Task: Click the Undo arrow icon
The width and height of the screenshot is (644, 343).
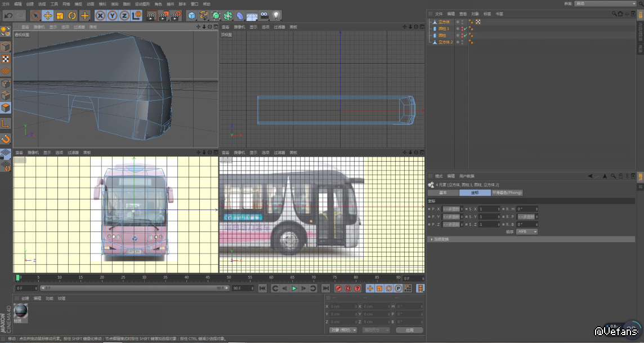Action: [x=8, y=16]
